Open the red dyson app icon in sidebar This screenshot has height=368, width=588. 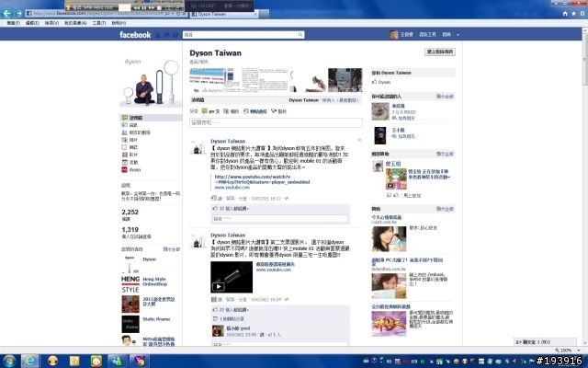(x=125, y=169)
